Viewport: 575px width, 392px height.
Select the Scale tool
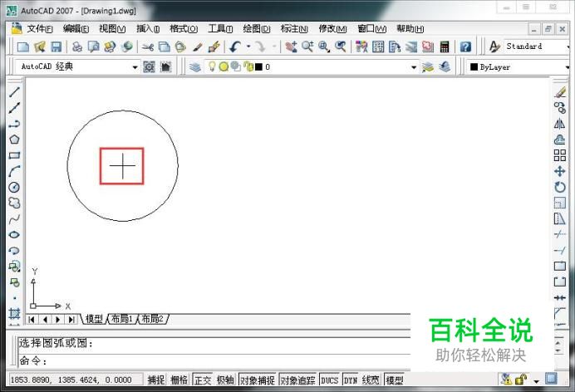[x=560, y=203]
